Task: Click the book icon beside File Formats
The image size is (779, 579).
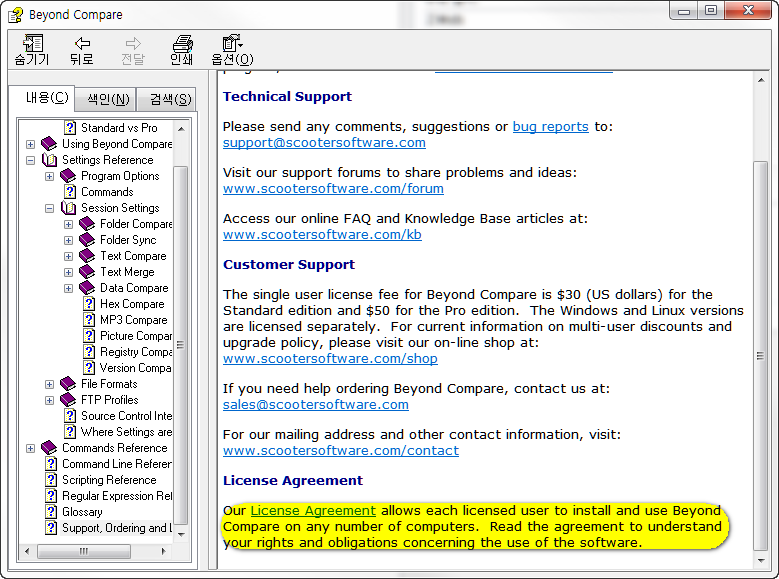Action: 68,384
